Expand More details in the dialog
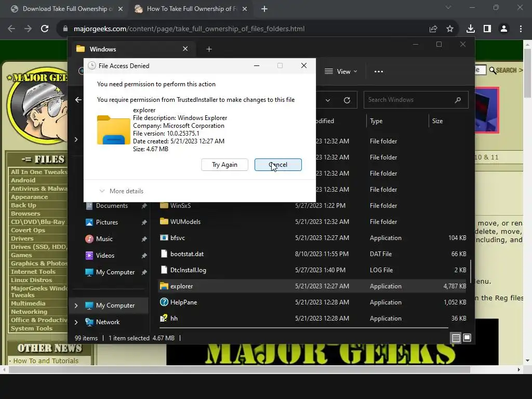 coord(122,191)
